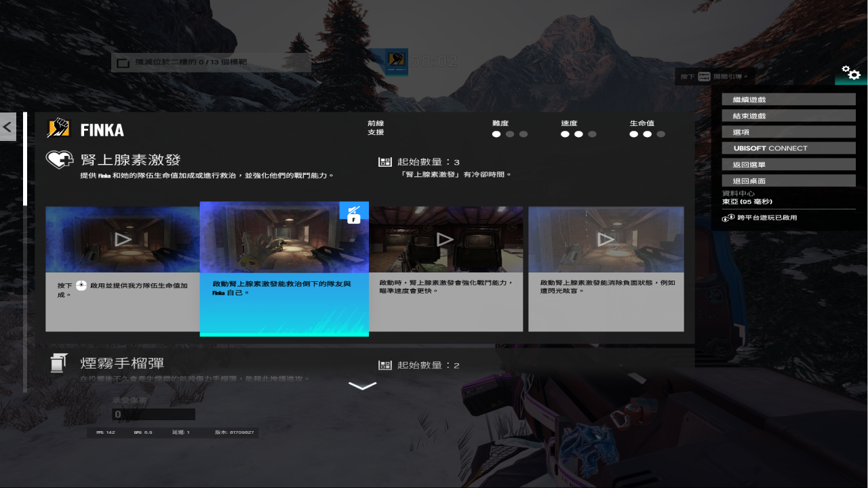
Task: Click the 生命值 health rating dots
Action: [648, 134]
